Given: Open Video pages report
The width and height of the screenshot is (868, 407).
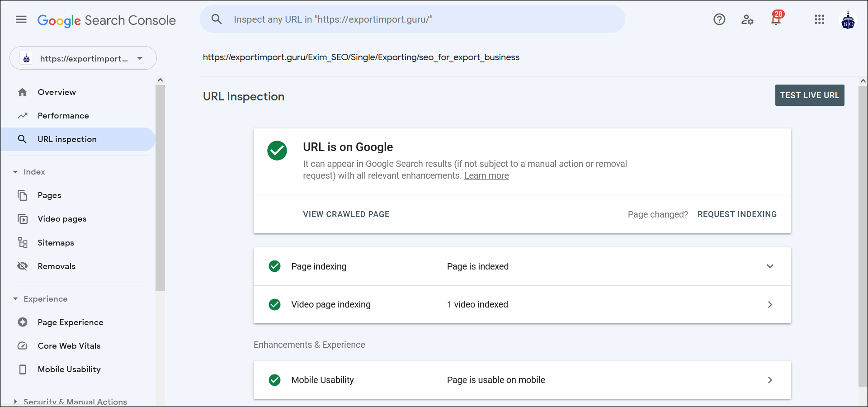Looking at the screenshot, I should point(62,219).
